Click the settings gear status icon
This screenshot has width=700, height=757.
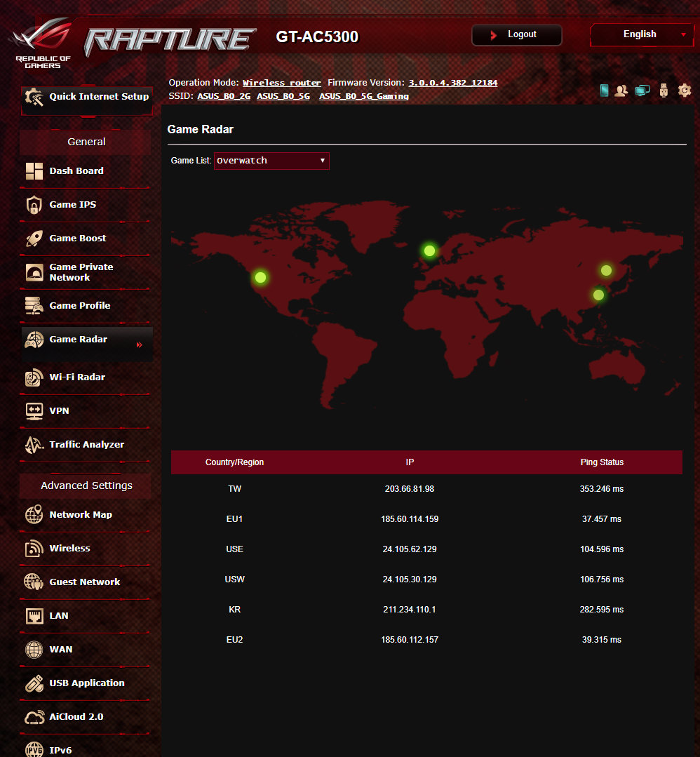point(685,91)
